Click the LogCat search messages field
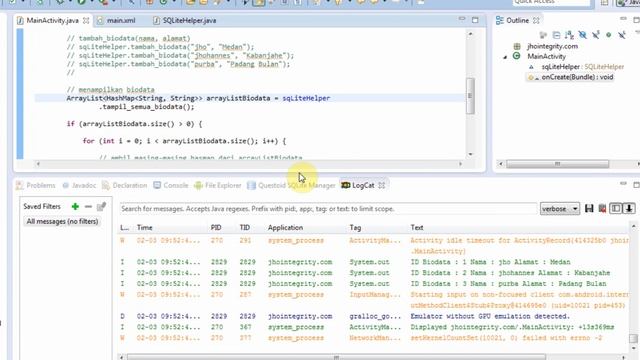Viewport: 640px width, 360px height. click(x=329, y=209)
